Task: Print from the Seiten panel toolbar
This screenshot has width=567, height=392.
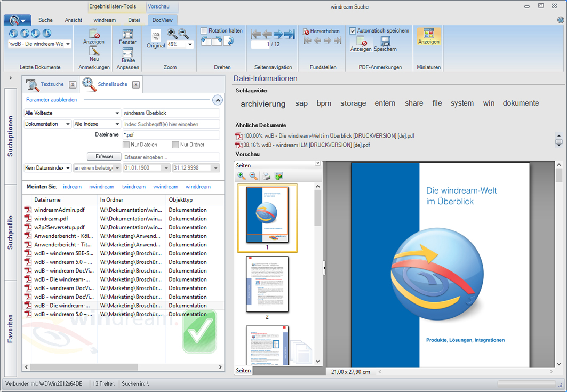Action: coord(267,176)
